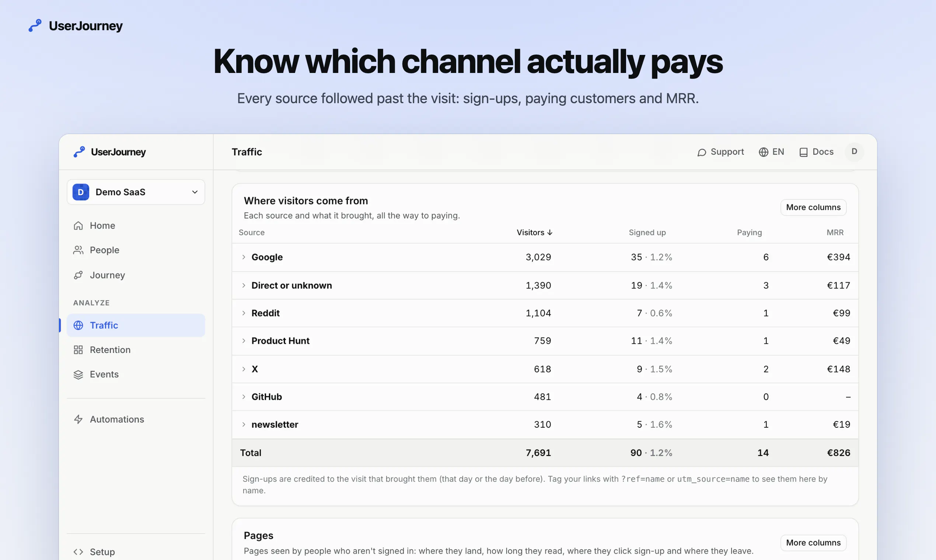Viewport: 936px width, 560px height.
Task: Open the Docs link
Action: (816, 152)
